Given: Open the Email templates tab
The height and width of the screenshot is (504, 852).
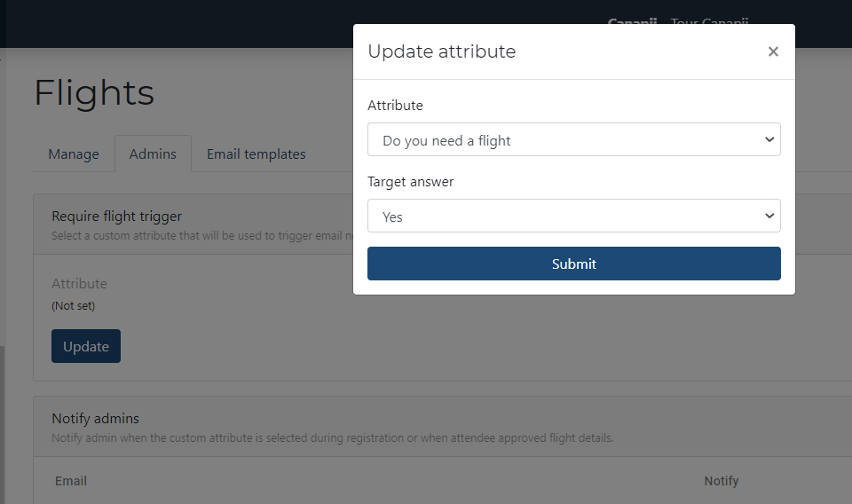Looking at the screenshot, I should pos(256,154).
